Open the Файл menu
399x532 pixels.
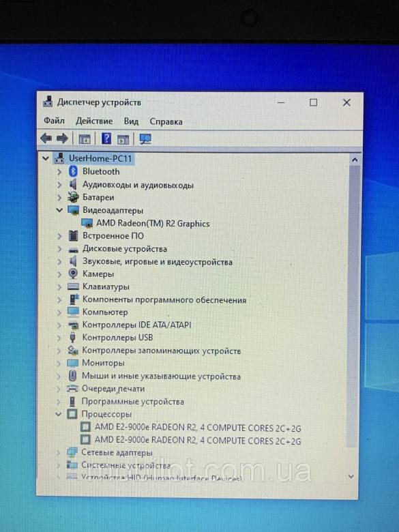[x=54, y=121]
